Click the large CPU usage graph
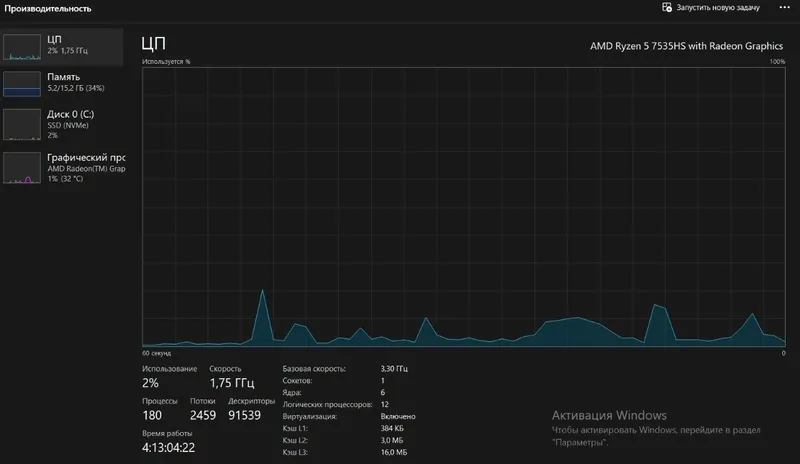 pyautogui.click(x=464, y=207)
